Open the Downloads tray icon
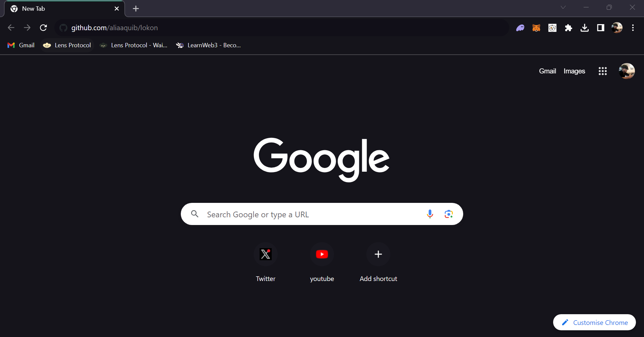The image size is (644, 337). click(x=585, y=28)
